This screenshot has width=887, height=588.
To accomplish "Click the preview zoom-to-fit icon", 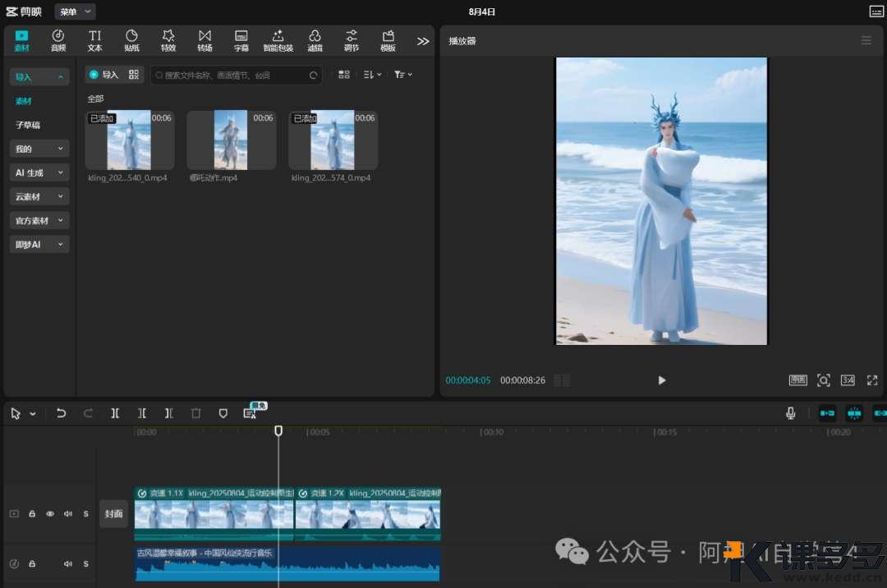I will coord(824,380).
